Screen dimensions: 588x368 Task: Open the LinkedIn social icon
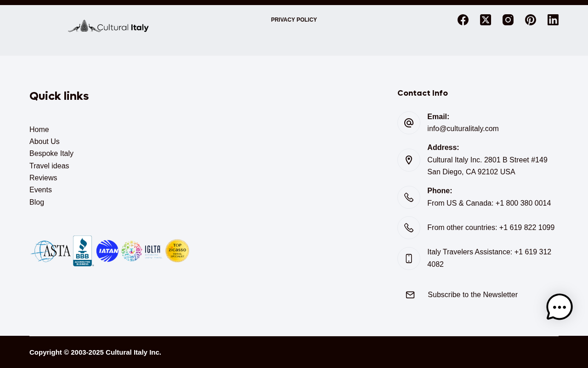[553, 20]
